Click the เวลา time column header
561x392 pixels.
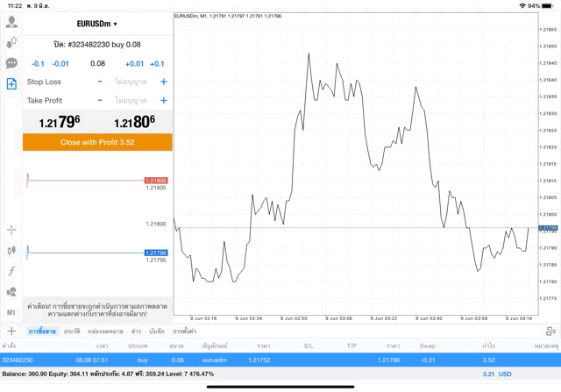click(x=102, y=346)
